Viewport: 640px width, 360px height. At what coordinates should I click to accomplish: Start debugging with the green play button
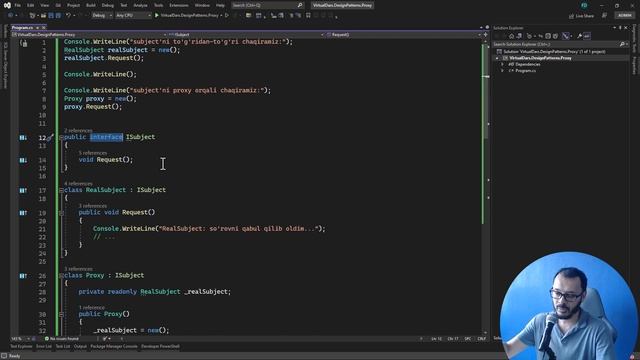point(157,16)
